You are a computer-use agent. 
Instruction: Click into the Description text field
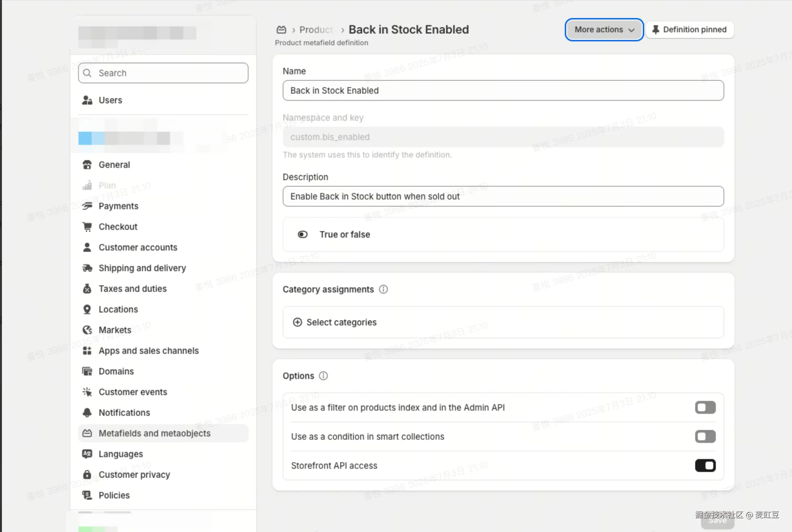point(503,197)
